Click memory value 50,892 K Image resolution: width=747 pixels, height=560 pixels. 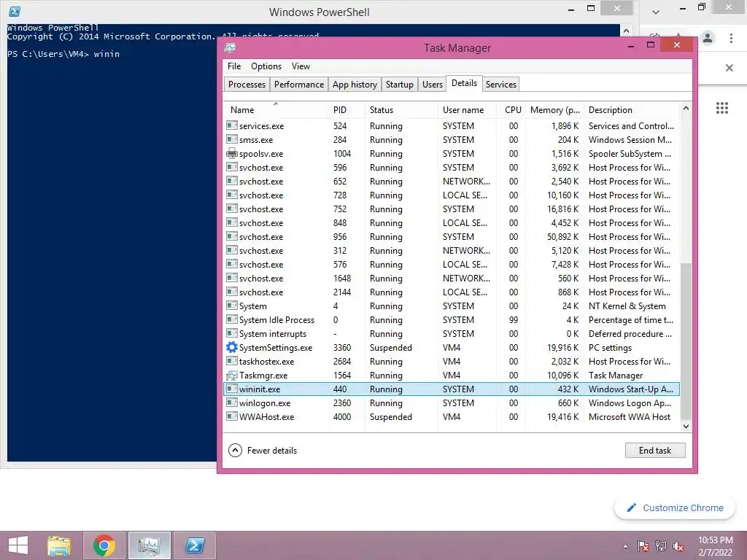click(562, 237)
